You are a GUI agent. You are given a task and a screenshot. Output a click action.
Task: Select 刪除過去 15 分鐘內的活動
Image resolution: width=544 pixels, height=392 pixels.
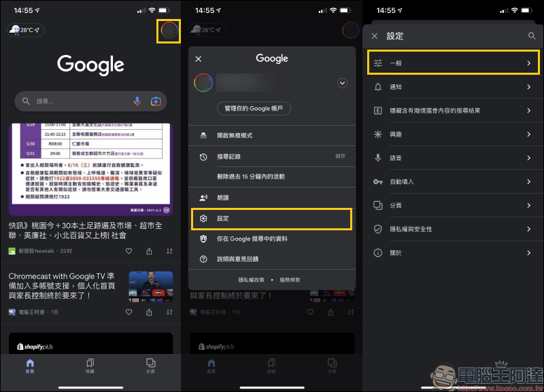tap(272, 177)
